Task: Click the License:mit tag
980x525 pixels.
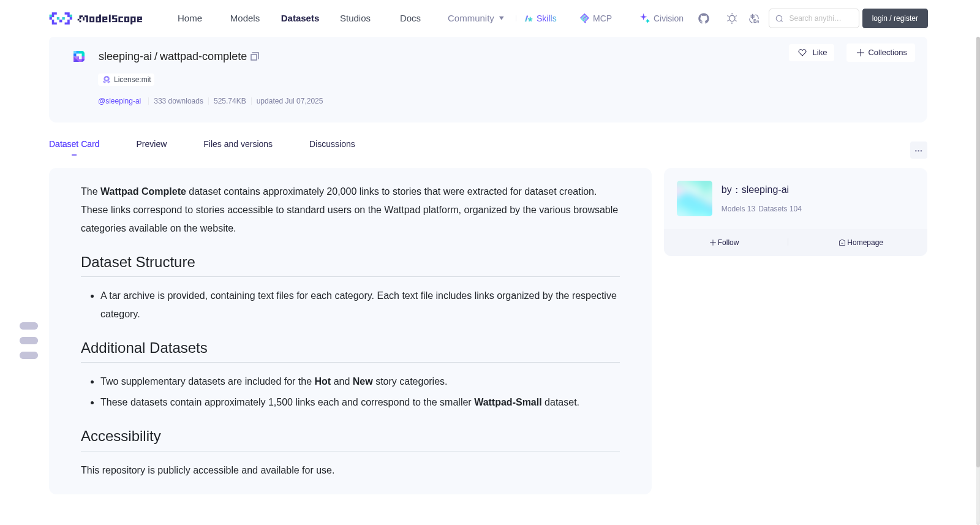Action: pos(126,80)
